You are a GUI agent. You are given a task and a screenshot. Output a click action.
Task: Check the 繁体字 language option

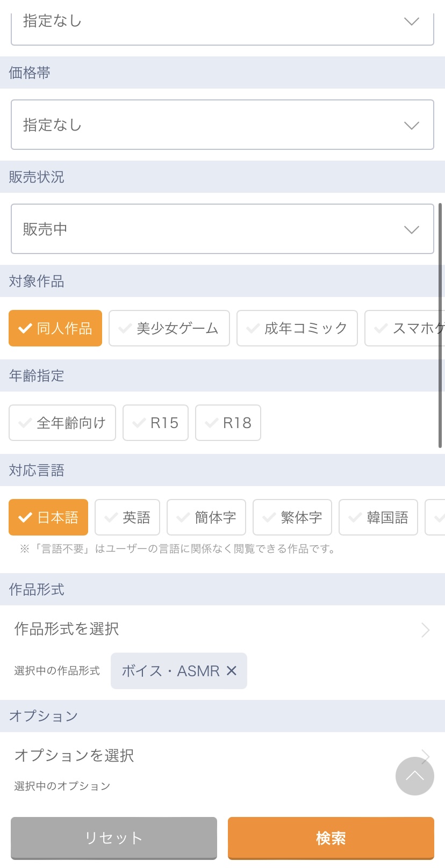pyautogui.click(x=292, y=517)
